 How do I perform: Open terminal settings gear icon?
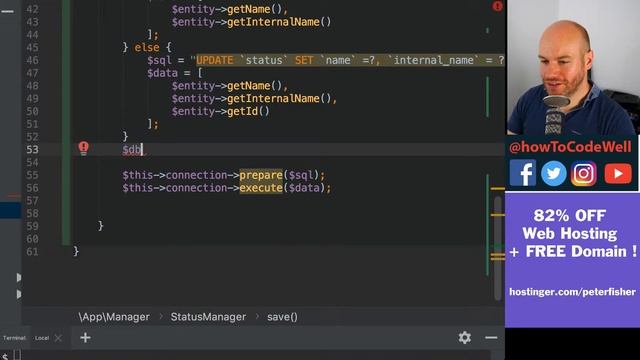464,338
